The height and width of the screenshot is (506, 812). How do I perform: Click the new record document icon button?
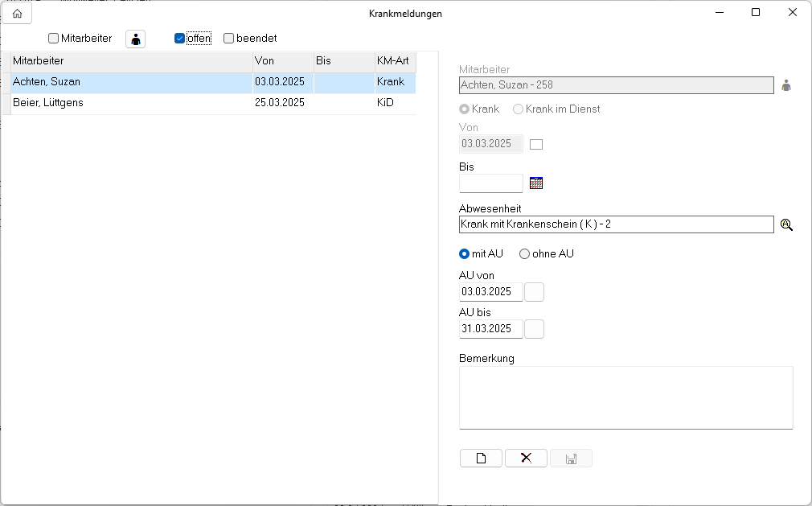pyautogui.click(x=481, y=459)
